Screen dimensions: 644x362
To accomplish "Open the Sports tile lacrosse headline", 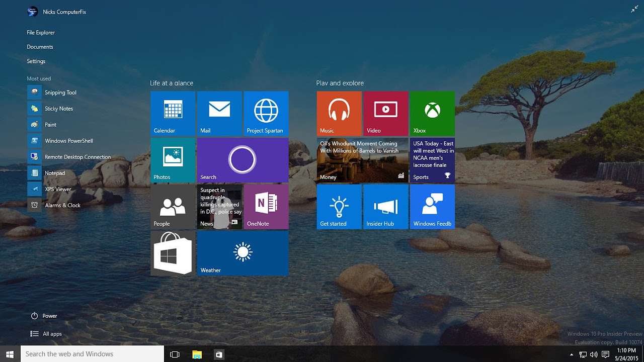I will coord(432,160).
